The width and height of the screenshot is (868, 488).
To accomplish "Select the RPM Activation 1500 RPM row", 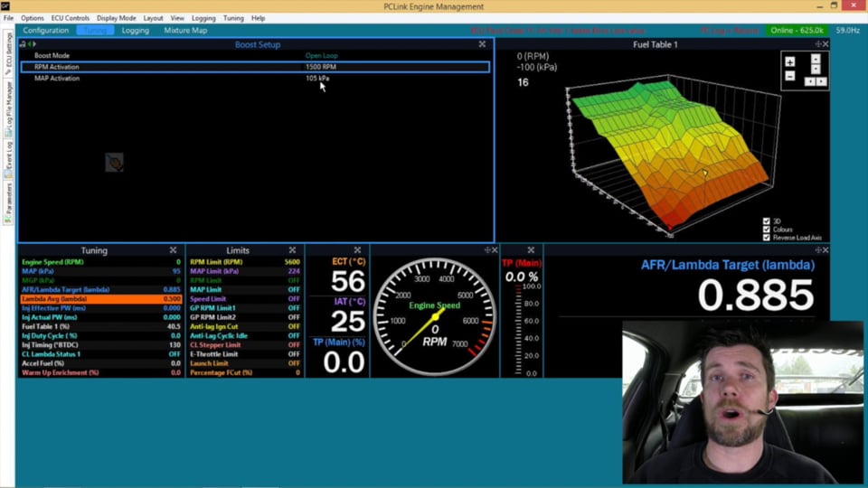I will (255, 67).
